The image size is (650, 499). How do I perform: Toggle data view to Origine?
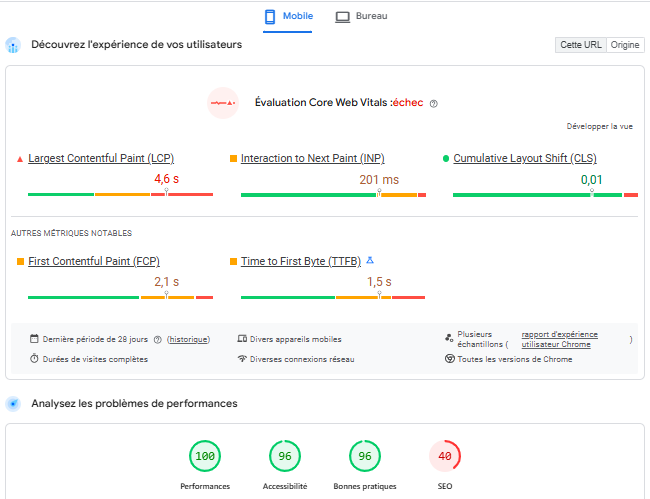click(x=625, y=45)
